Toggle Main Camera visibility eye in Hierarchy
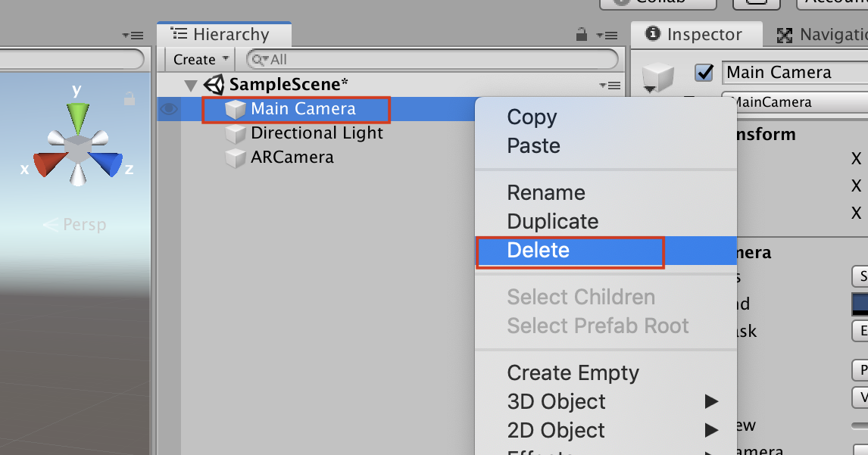Screen dimensions: 868x455 click(168, 108)
